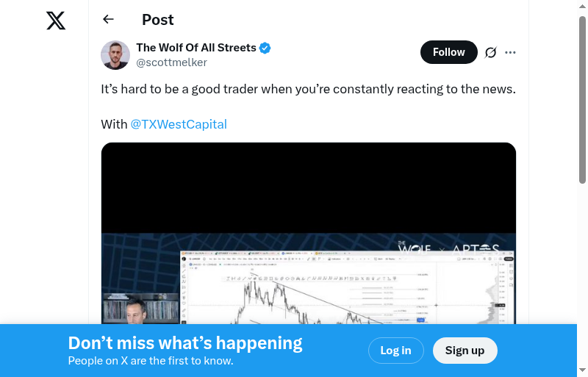This screenshot has height=377, width=588.
Task: Open The Wolf Of All Streets profile name
Action: (196, 48)
